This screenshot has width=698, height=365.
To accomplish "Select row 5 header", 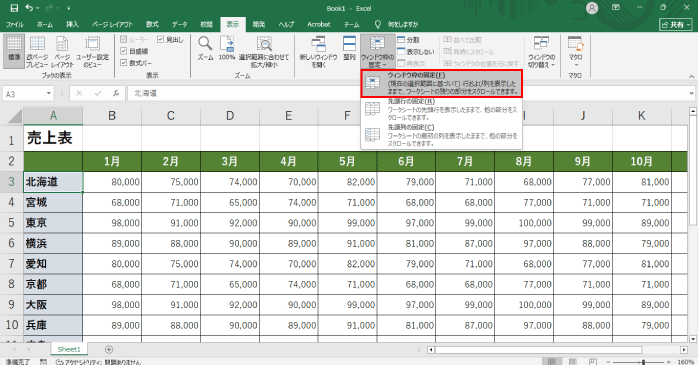I will click(x=12, y=223).
